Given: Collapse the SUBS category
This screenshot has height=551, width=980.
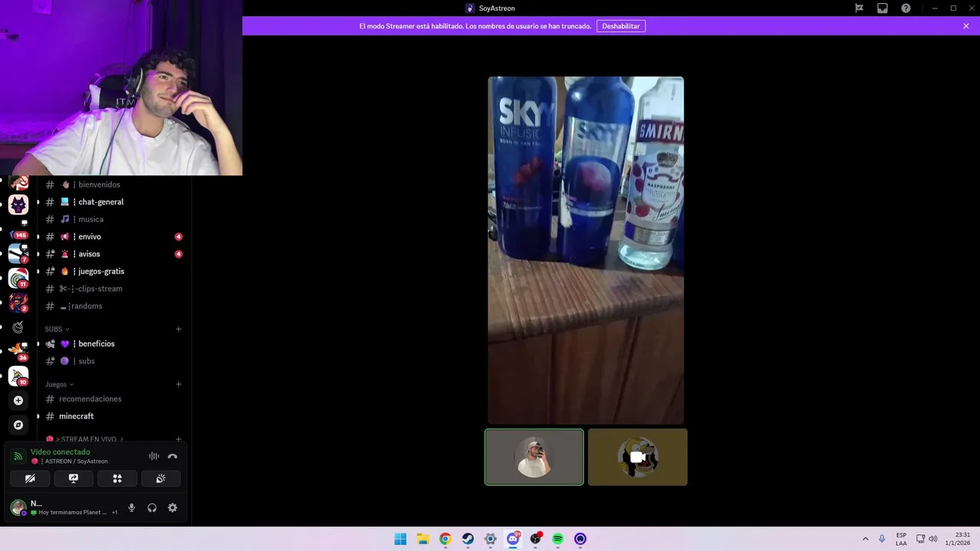Looking at the screenshot, I should pos(57,329).
